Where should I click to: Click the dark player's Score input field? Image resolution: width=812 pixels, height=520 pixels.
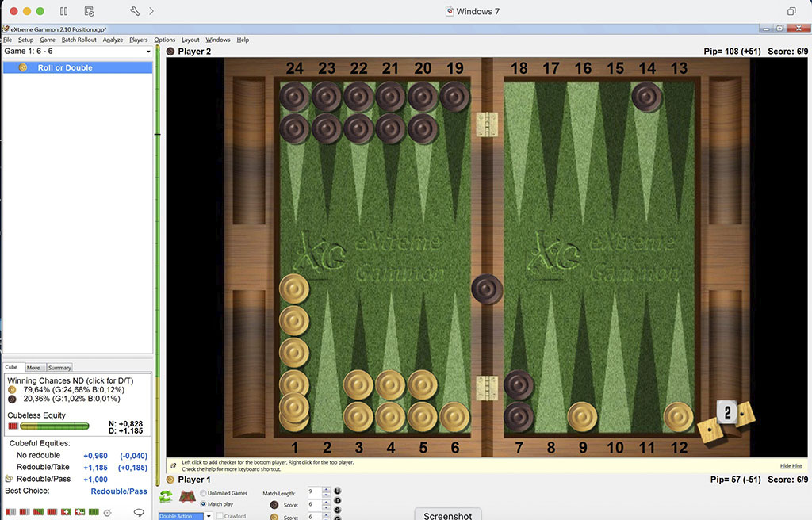point(315,504)
